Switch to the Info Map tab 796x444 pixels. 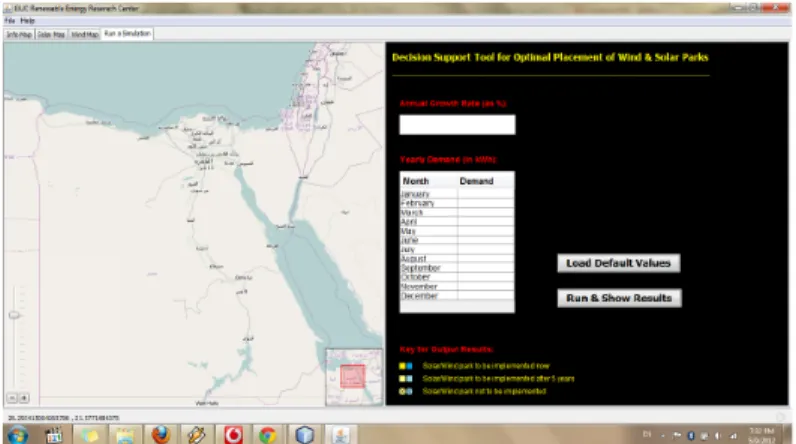click(x=19, y=35)
